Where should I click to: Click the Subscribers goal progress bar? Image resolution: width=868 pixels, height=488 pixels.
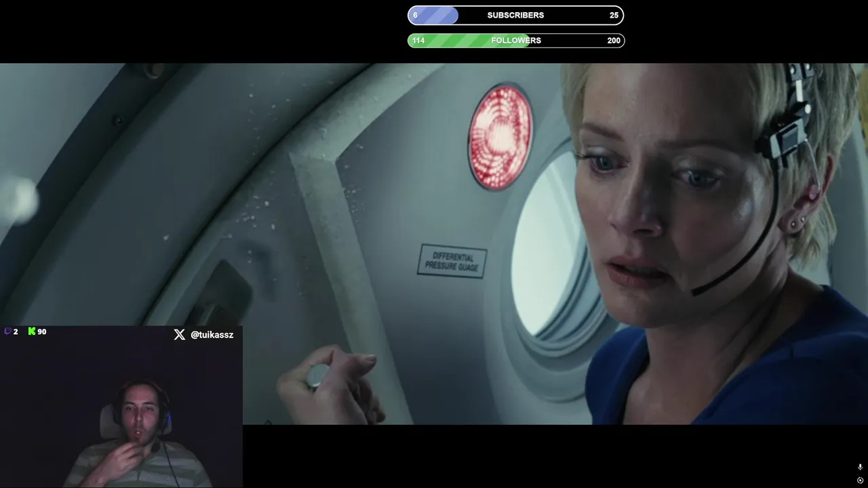pyautogui.click(x=515, y=15)
